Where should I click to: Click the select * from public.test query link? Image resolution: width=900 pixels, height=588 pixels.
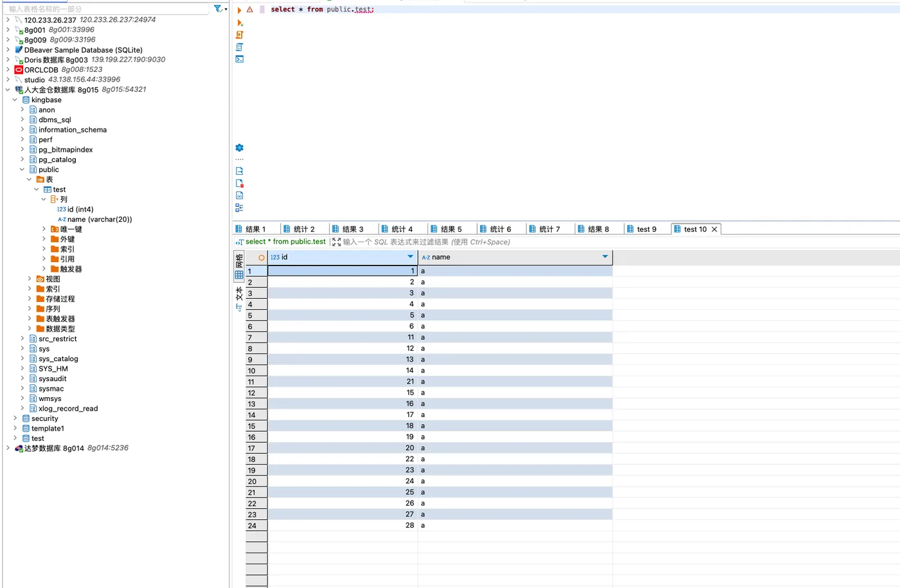pos(285,242)
